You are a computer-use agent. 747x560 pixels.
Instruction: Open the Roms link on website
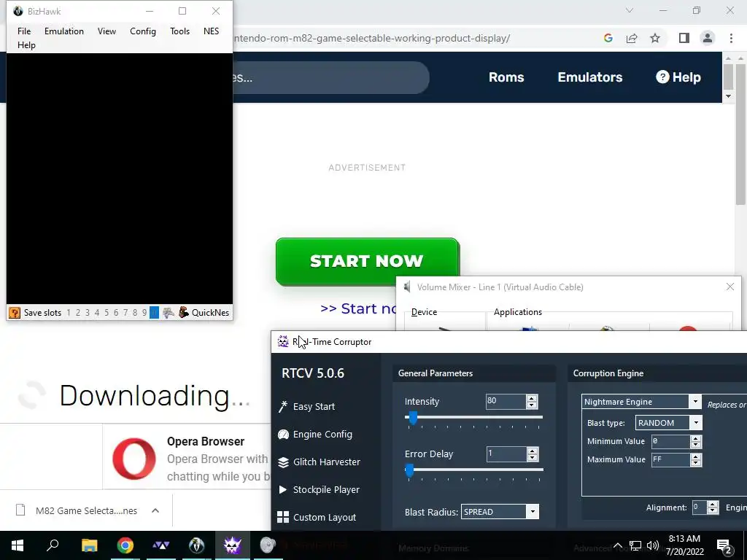point(506,77)
